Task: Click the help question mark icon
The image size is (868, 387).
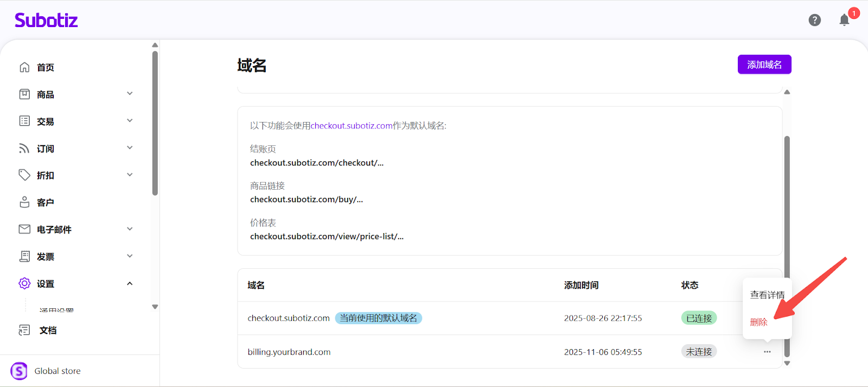Action: (x=814, y=20)
